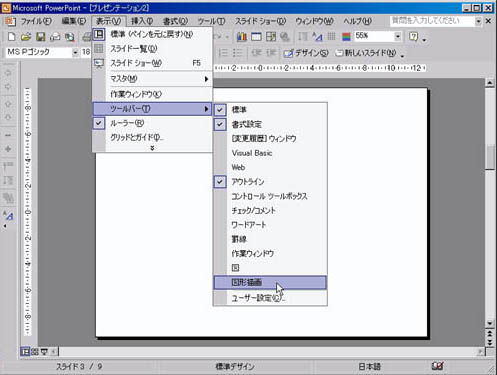Viewport: 497px width, 375px height.
Task: Open the 挿入 menu
Action: pyautogui.click(x=142, y=21)
